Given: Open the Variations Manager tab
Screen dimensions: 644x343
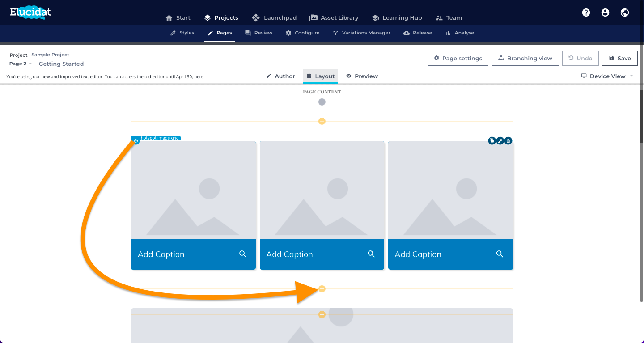Looking at the screenshot, I should tap(362, 33).
